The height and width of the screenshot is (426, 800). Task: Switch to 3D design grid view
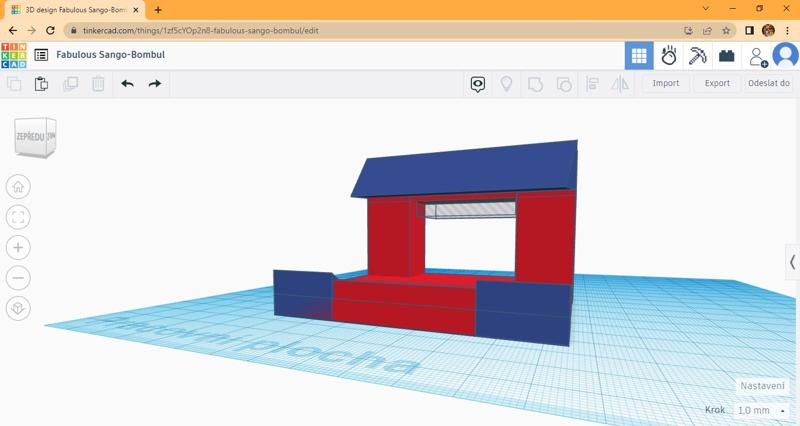pos(638,56)
